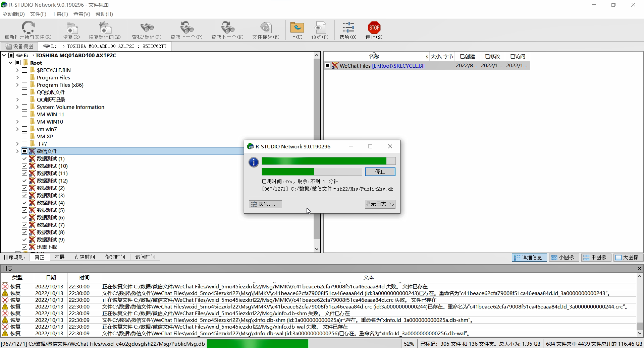Uncheck the 数据测试 (12) checkbox
This screenshot has width=644, height=348.
[x=24, y=181]
